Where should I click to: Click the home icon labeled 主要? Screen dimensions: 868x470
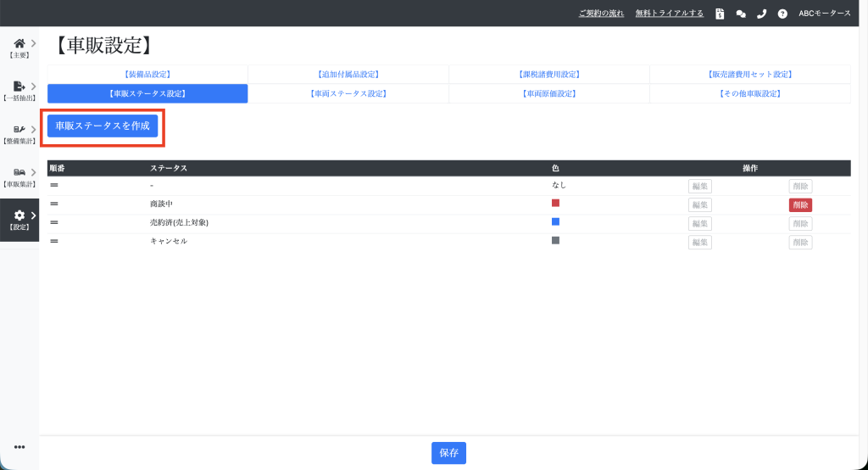(x=19, y=43)
